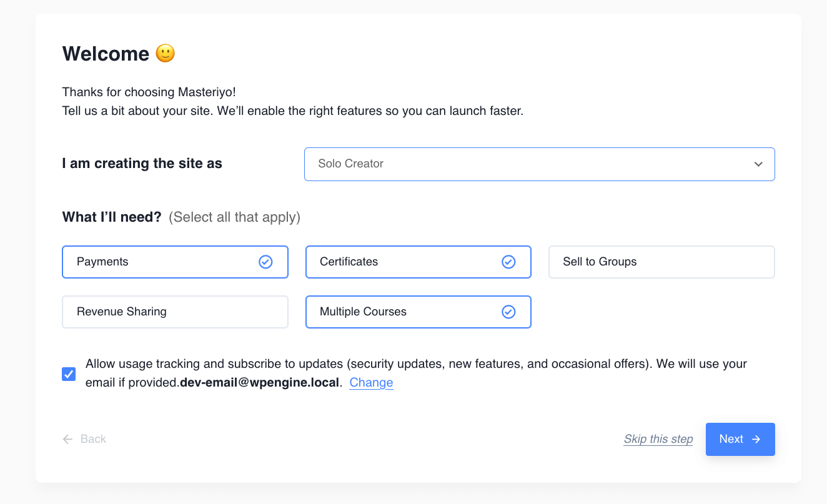The image size is (827, 504).
Task: Click the checkmark icon in Certificates
Action: (x=508, y=262)
